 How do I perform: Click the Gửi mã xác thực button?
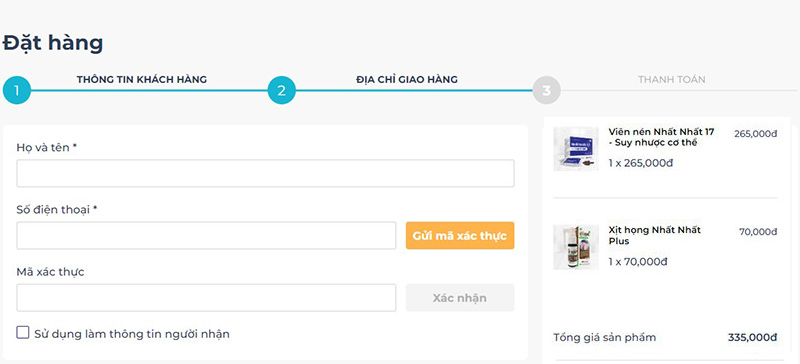pyautogui.click(x=460, y=236)
